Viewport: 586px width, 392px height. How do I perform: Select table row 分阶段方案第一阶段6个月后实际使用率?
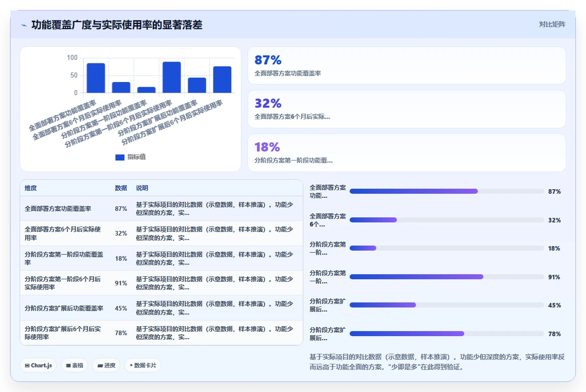pos(161,283)
